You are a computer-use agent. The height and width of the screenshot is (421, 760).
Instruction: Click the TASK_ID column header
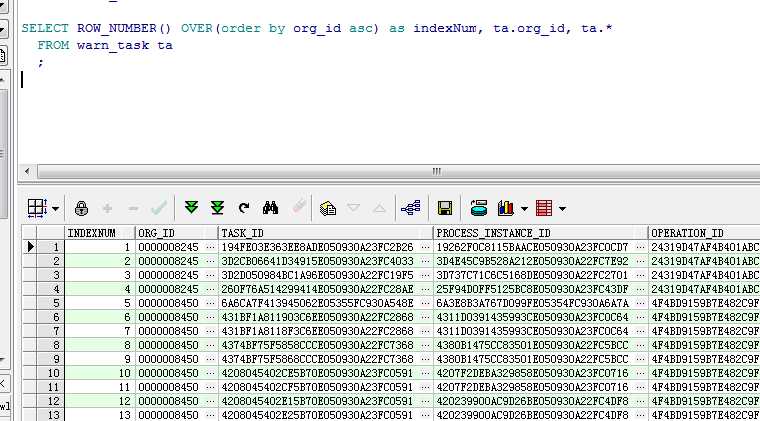click(325, 233)
